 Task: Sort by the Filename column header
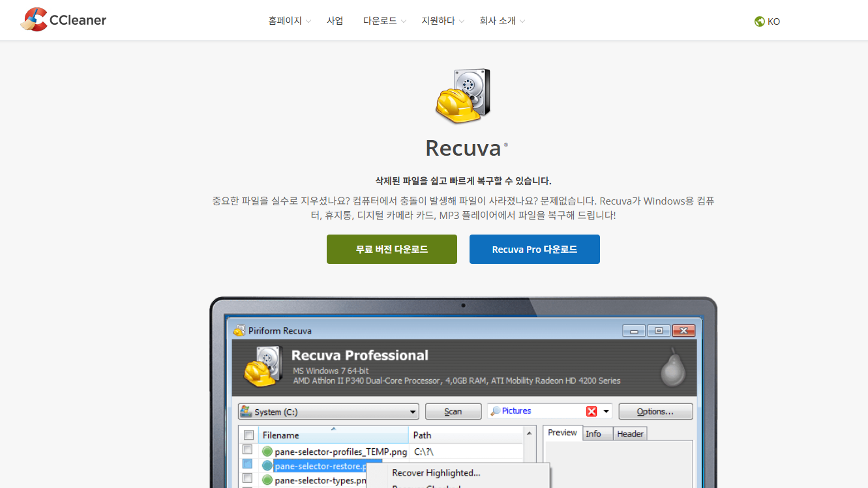333,435
